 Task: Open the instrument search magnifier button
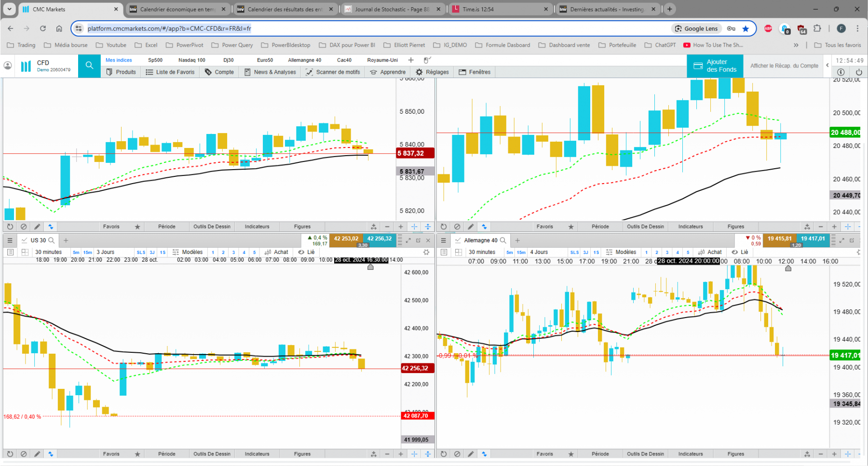[x=89, y=66]
